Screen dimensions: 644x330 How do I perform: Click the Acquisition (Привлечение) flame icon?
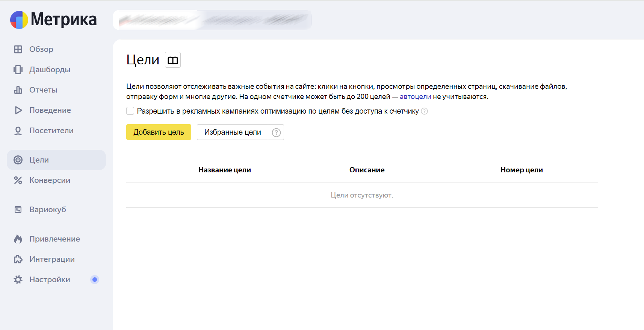tap(18, 239)
